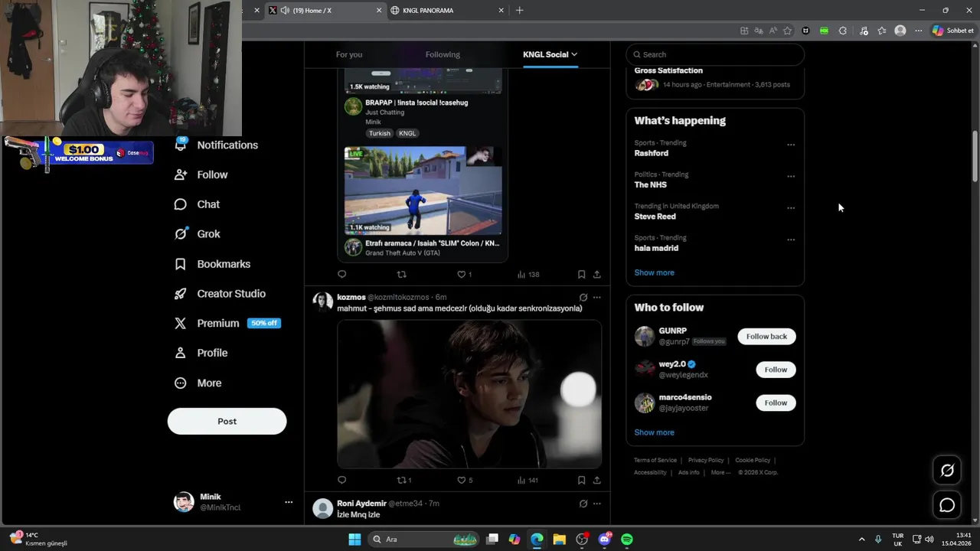Share the kozmos post

click(596, 480)
